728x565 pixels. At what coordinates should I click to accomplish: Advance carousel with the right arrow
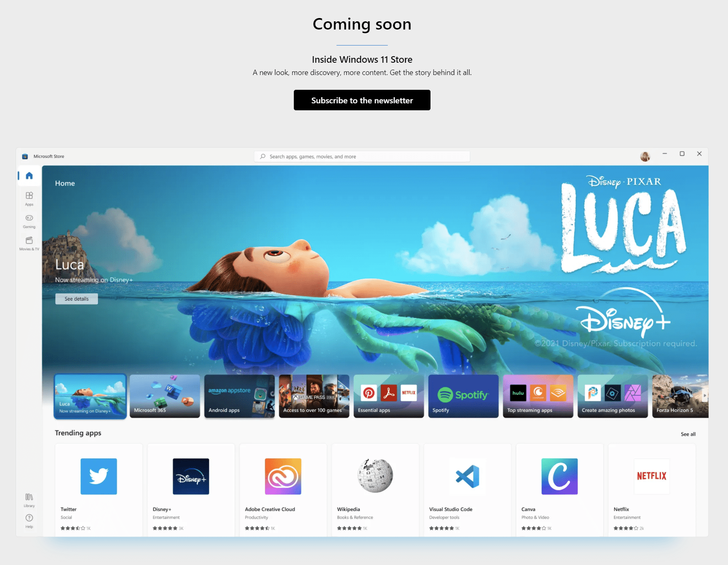(705, 396)
